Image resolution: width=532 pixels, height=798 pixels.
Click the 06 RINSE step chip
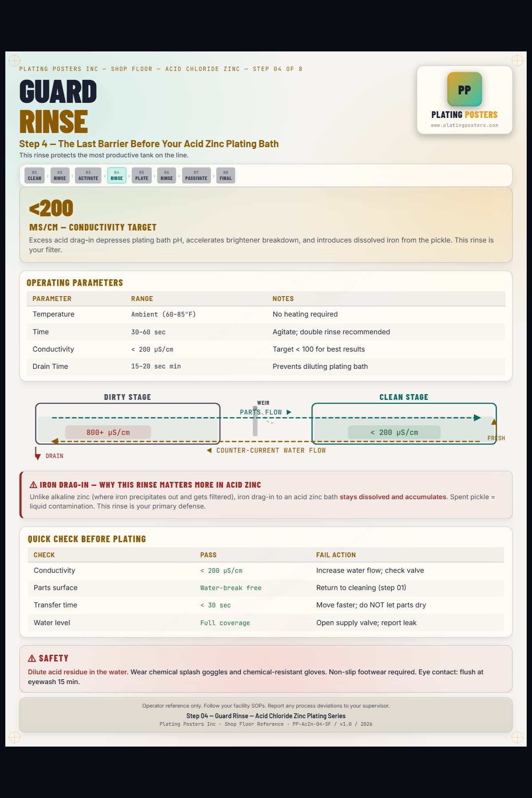pyautogui.click(x=167, y=175)
